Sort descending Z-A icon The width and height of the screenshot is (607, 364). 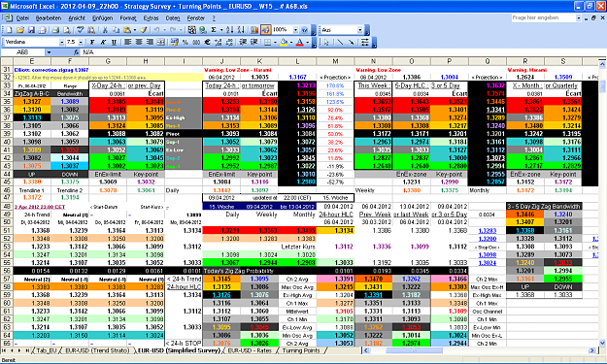pyautogui.click(x=241, y=30)
